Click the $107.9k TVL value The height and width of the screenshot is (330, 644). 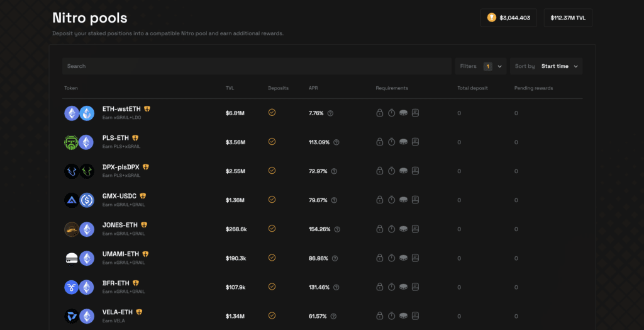[235, 287]
